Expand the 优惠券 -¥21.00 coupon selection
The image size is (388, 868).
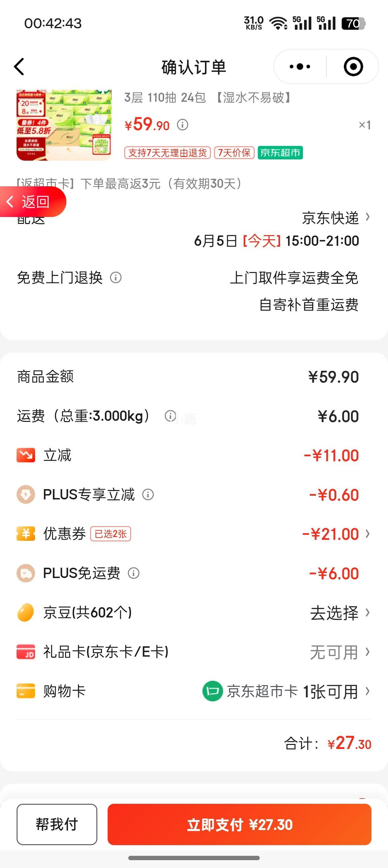click(336, 534)
